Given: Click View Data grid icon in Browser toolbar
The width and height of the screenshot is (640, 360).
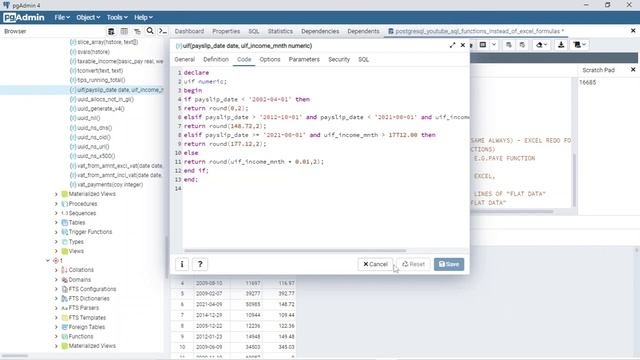Looking at the screenshot, I should click(124, 31).
